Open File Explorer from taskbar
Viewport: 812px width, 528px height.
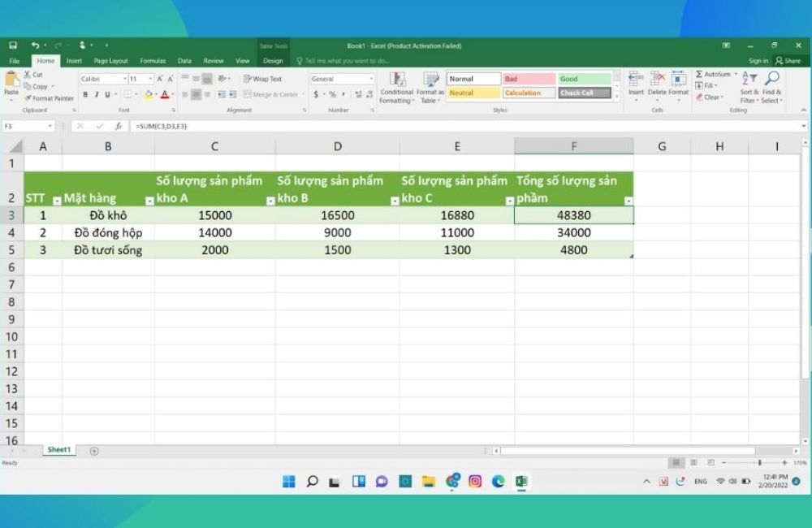point(428,482)
